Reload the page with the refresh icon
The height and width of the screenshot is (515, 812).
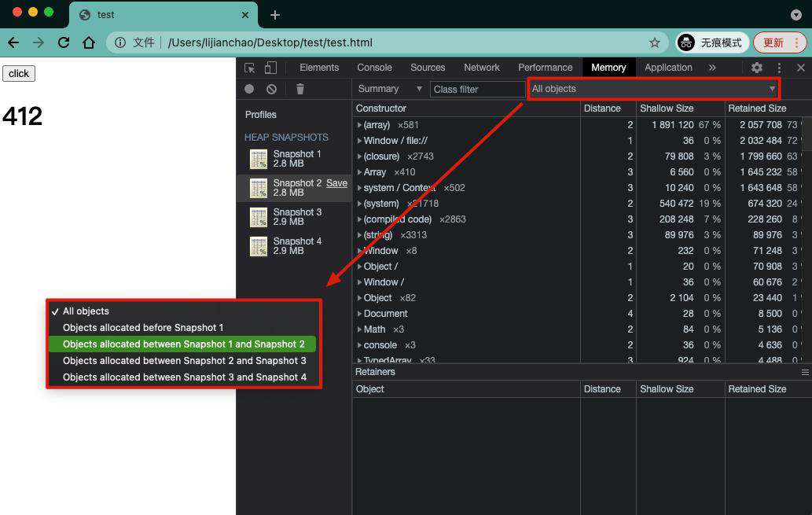point(64,42)
